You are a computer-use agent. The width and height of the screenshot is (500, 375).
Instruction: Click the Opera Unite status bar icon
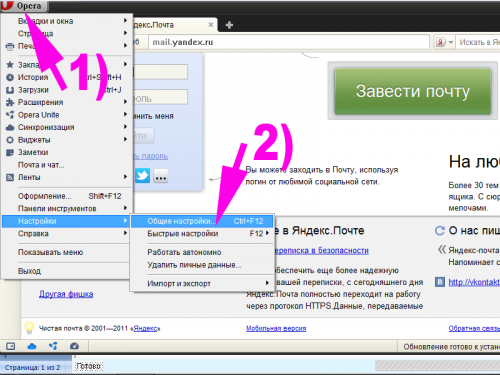coord(53,346)
